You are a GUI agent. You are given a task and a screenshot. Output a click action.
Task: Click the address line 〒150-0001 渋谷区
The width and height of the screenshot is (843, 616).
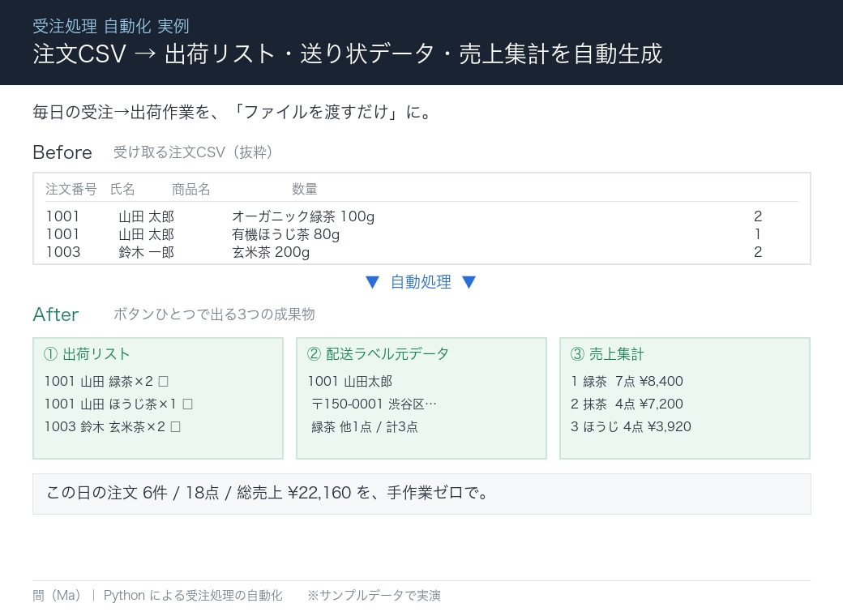click(x=374, y=404)
